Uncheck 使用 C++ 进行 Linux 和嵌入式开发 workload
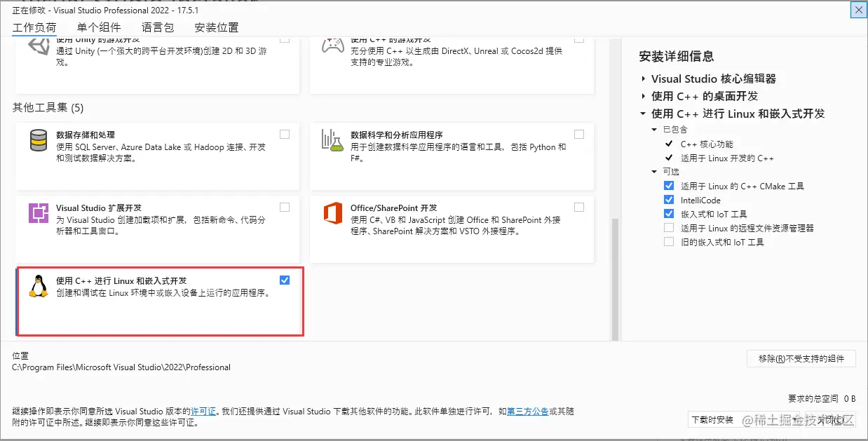 click(x=285, y=280)
